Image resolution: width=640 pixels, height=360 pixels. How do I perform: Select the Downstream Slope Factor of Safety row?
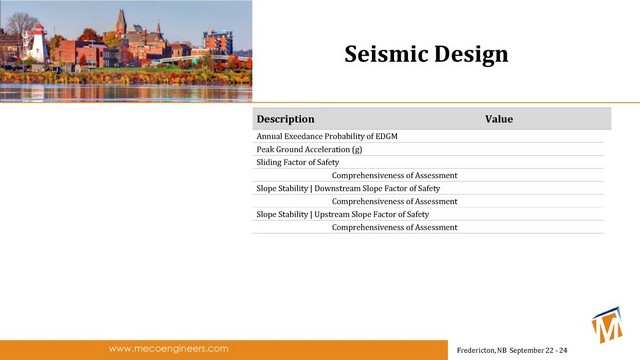coord(428,189)
